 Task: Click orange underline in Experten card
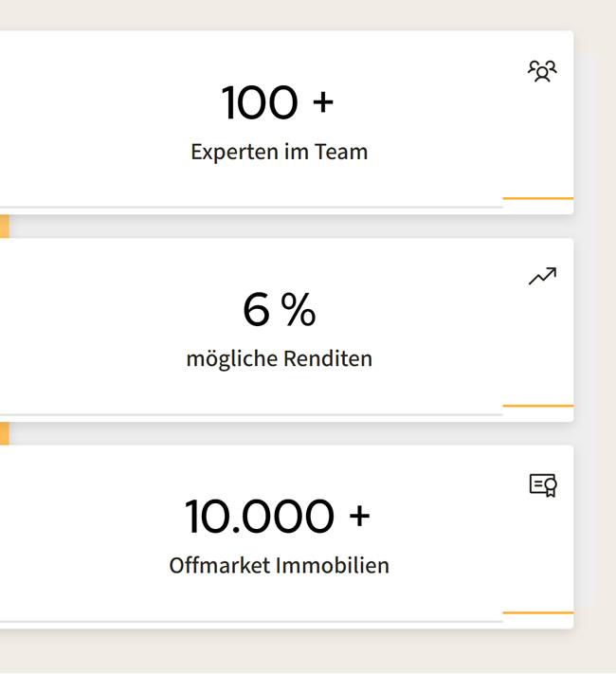(537, 198)
